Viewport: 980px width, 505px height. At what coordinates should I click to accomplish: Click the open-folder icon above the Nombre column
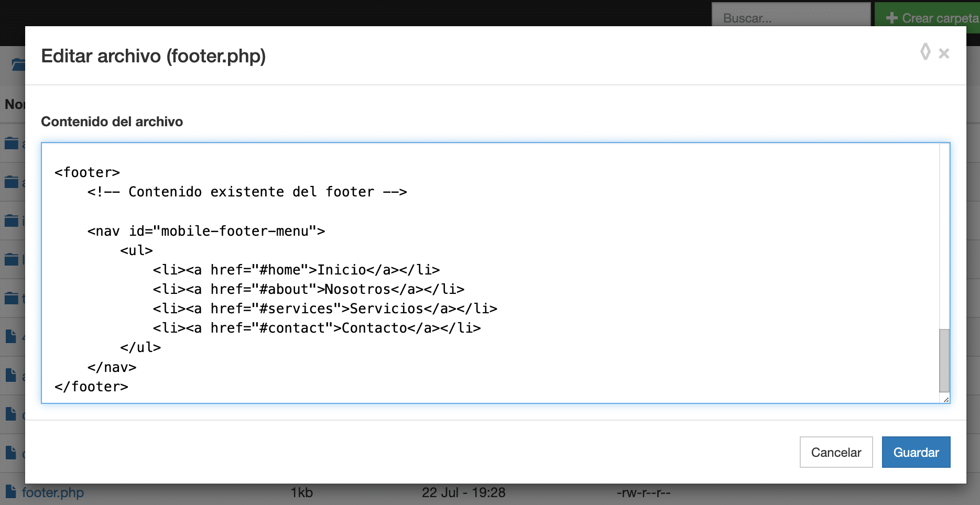[x=18, y=64]
